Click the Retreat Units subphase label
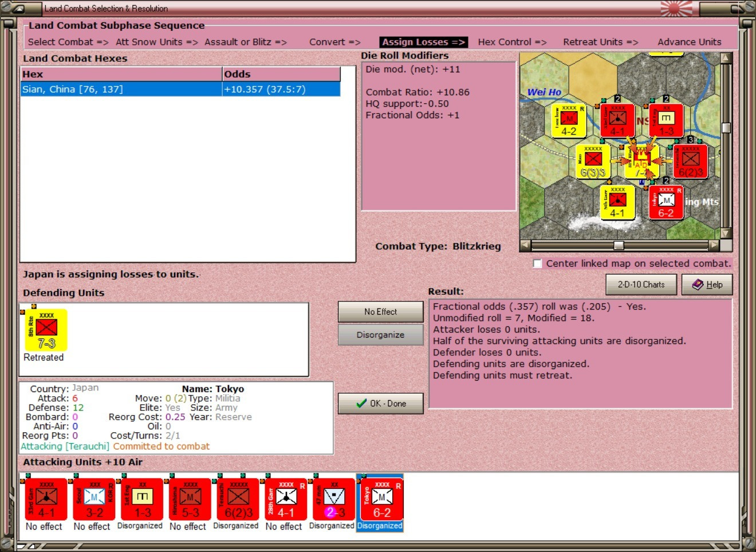756x552 pixels. [x=601, y=42]
